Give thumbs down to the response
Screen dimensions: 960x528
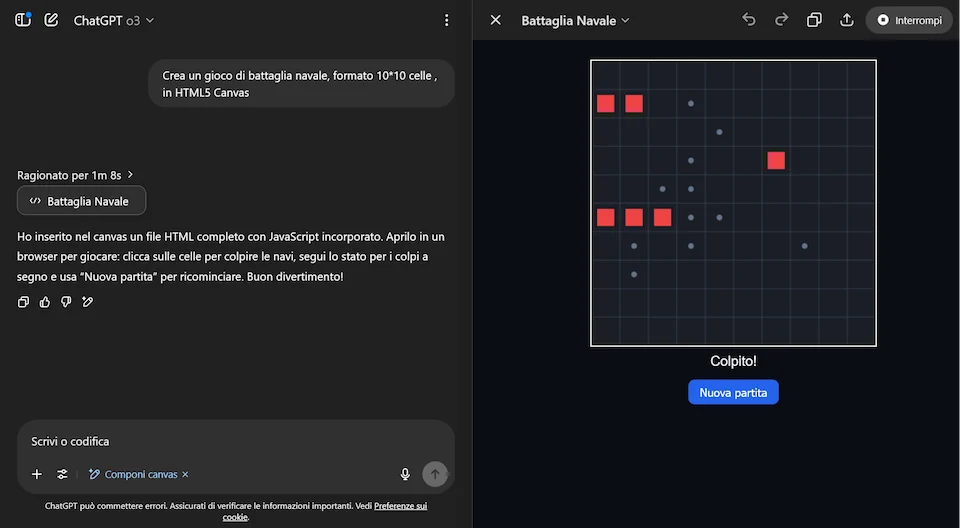click(66, 302)
